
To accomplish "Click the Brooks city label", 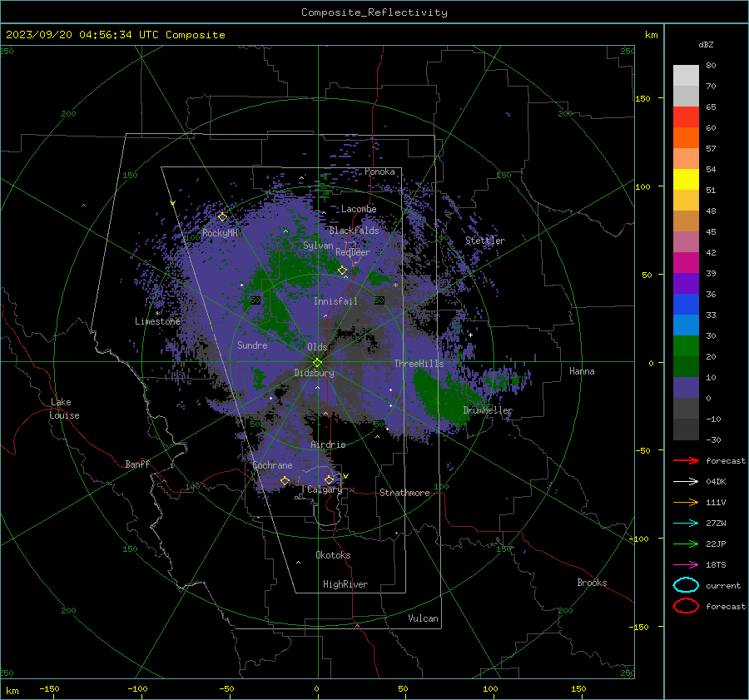I will pyautogui.click(x=592, y=583).
